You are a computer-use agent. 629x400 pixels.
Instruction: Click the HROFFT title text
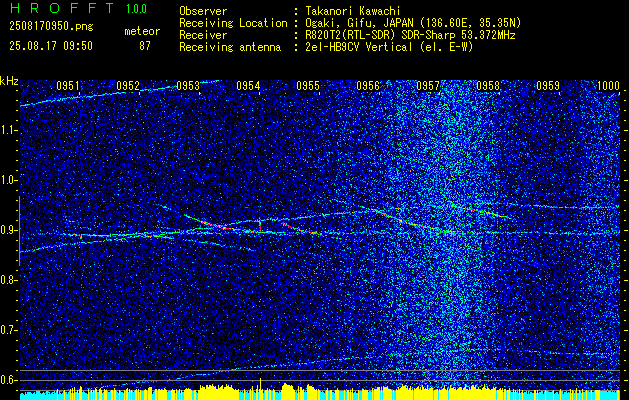[x=62, y=8]
